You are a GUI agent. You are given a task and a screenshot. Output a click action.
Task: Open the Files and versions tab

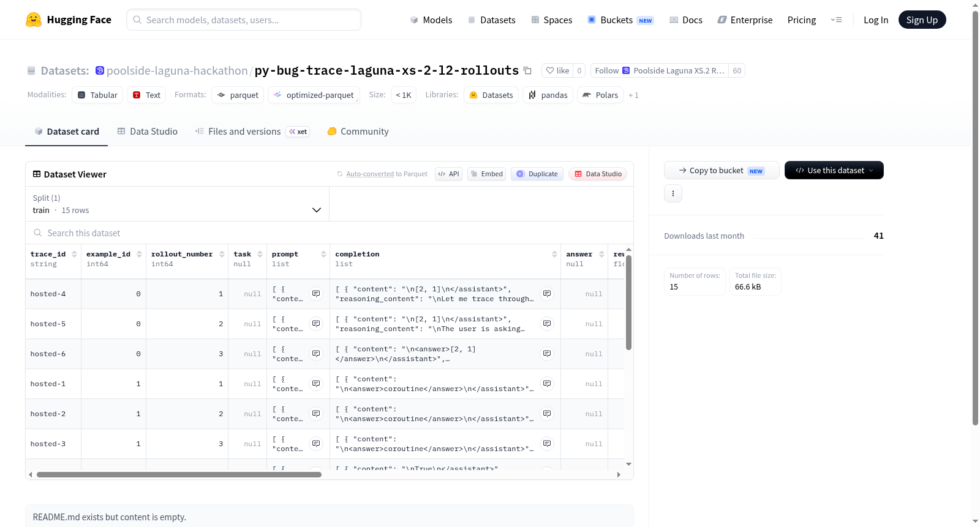(x=252, y=132)
